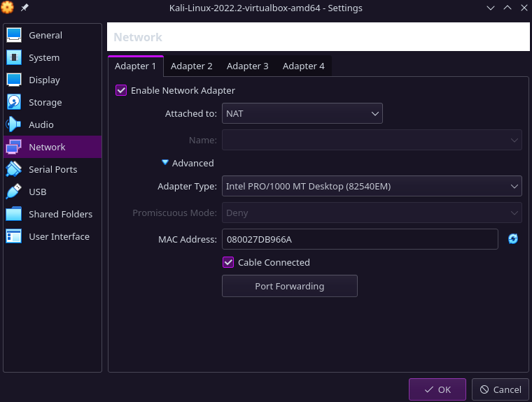Screen dimensions: 532x402
Task: Confirm settings with OK button
Action: pyautogui.click(x=437, y=389)
